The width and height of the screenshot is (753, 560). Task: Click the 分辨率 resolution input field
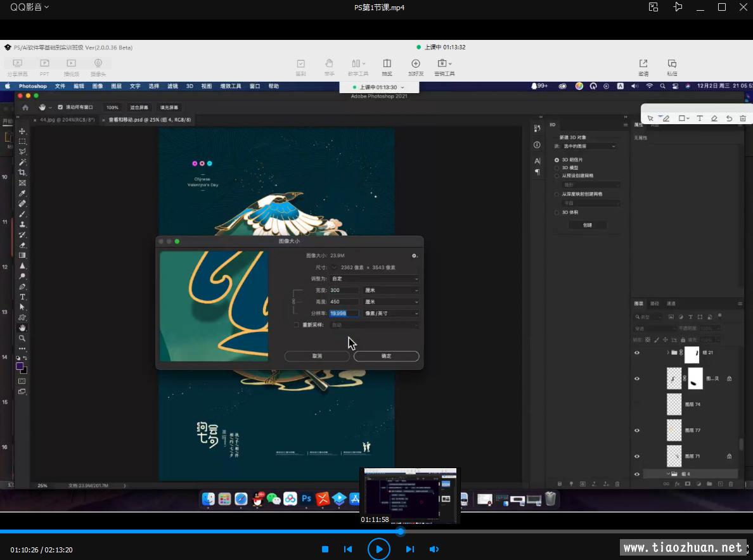pos(344,314)
